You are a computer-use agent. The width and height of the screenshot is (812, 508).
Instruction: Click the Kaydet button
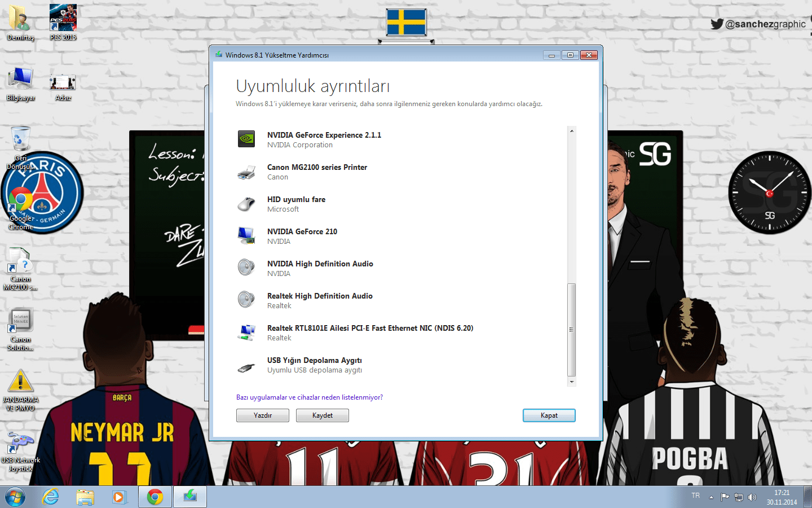[x=323, y=415]
